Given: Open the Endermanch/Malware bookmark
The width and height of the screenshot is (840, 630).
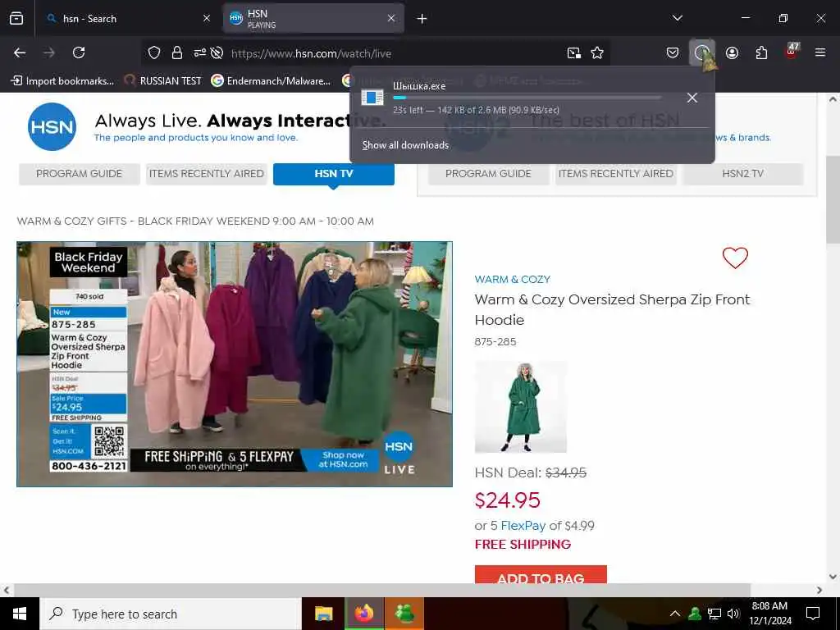Looking at the screenshot, I should (271, 81).
